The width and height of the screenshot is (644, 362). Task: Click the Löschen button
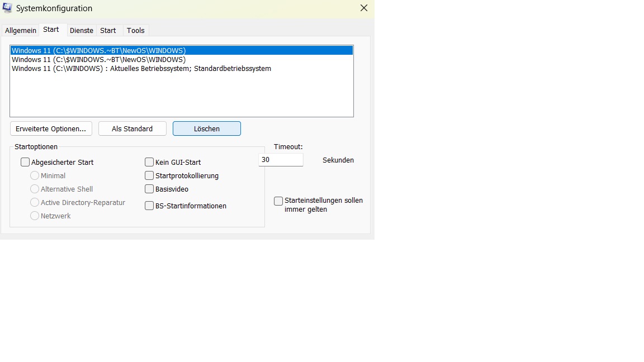[x=207, y=128]
